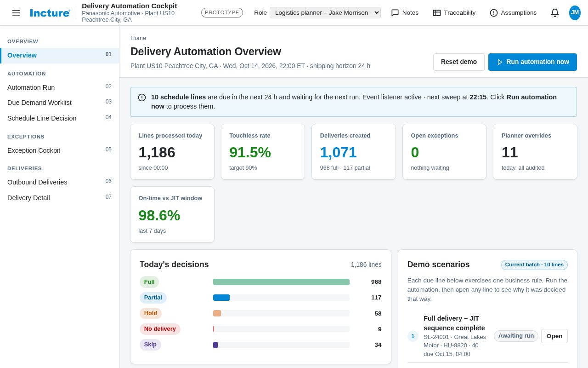Screen dimensions: 588x368
Task: Click the Traceability table icon
Action: 437,13
